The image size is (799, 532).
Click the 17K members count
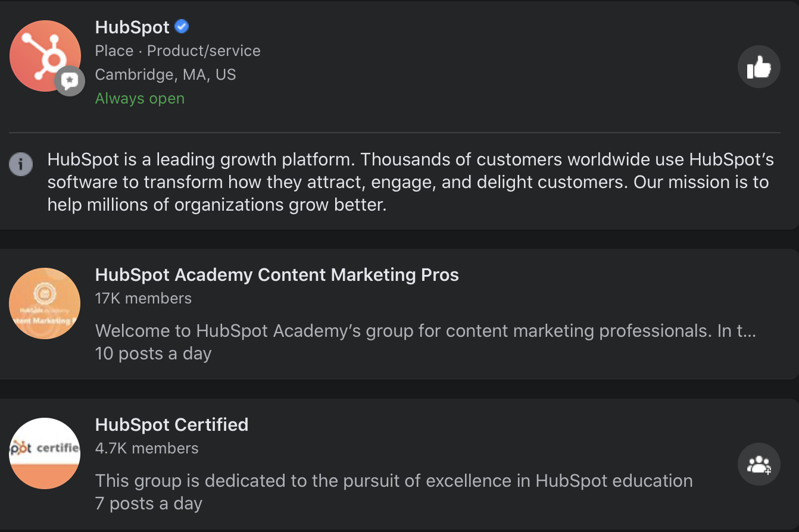[x=143, y=298]
